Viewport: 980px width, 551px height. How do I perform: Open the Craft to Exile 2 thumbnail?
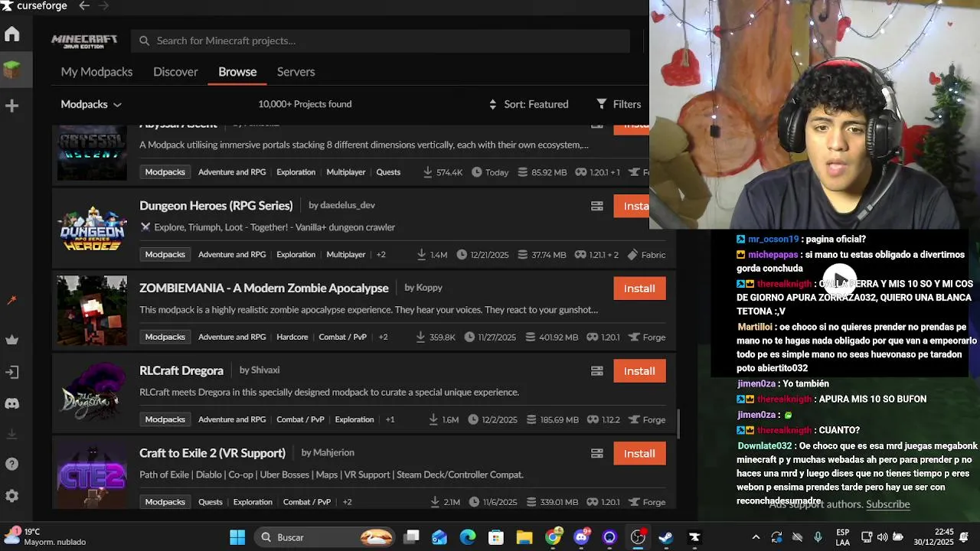(x=92, y=475)
